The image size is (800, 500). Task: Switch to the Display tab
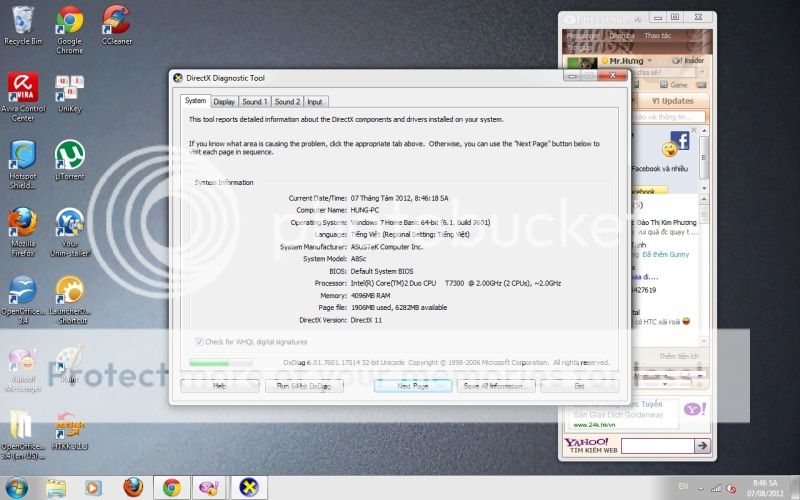(224, 102)
